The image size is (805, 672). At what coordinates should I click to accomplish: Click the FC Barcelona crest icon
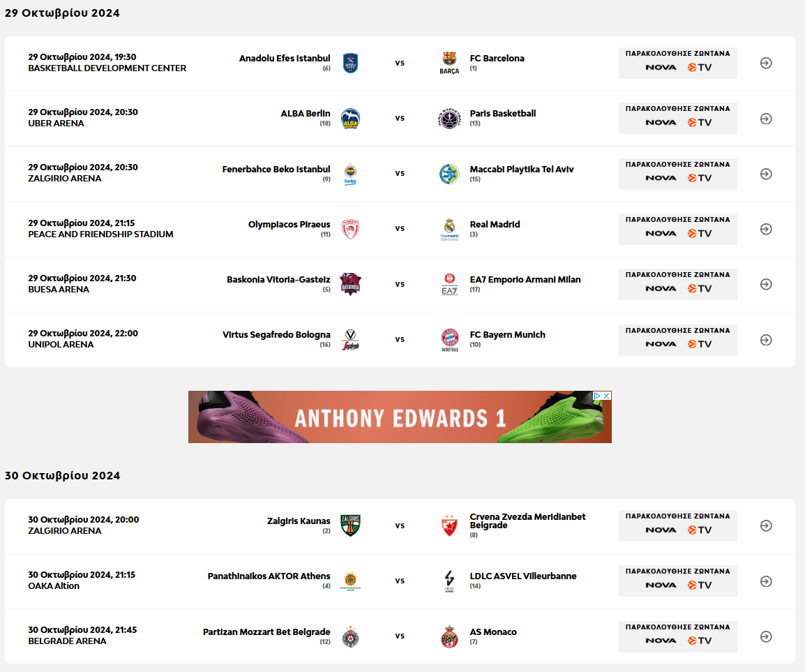[449, 64]
